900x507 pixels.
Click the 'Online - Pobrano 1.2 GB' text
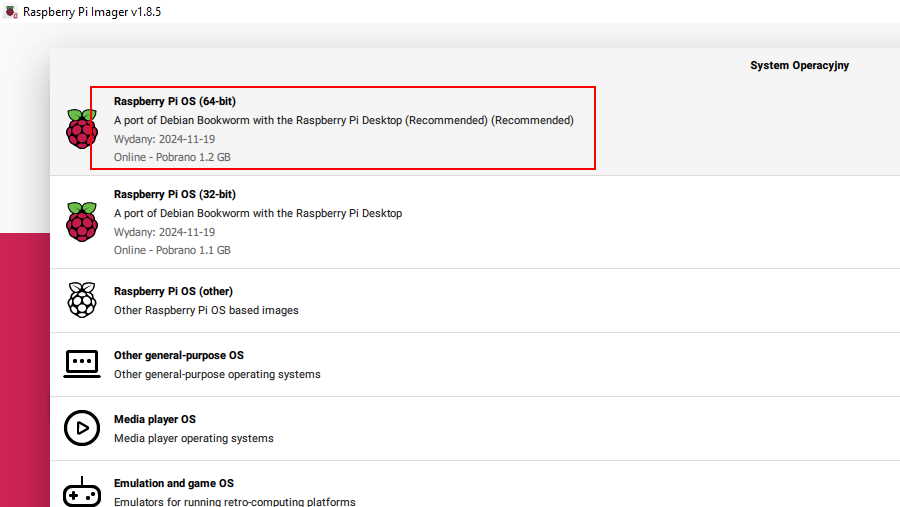pos(172,157)
